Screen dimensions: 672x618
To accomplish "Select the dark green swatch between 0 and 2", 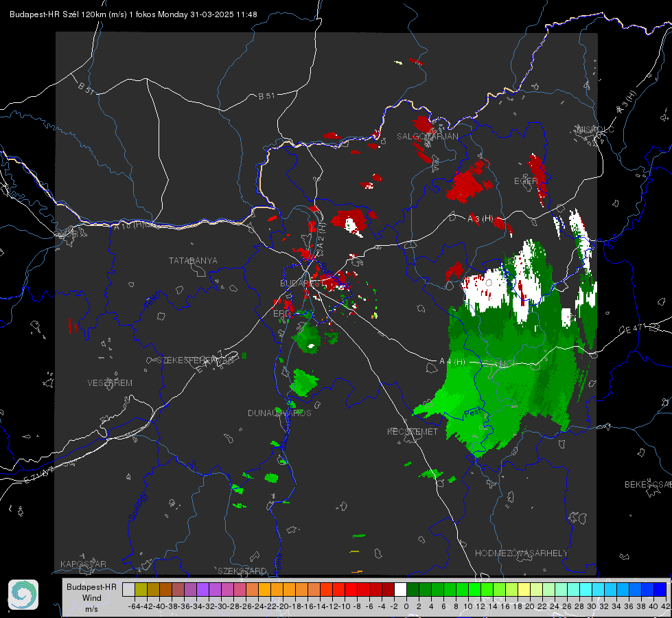I will point(413,590).
